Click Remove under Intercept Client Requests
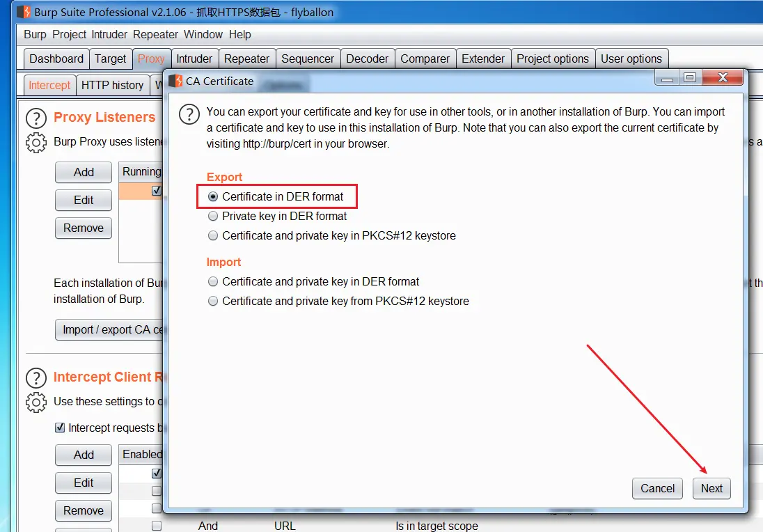This screenshot has width=763, height=532. tap(84, 510)
